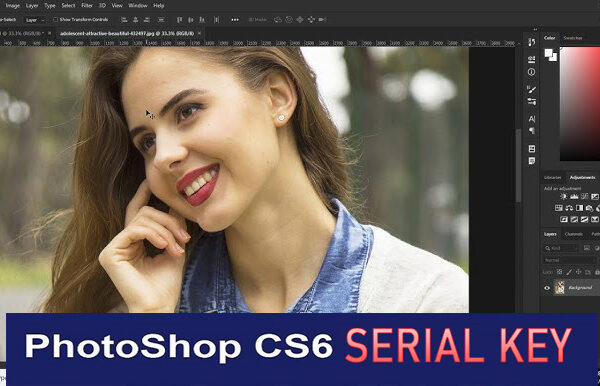This screenshot has height=386, width=600.
Task: Open the Info panel icon
Action: point(532,72)
